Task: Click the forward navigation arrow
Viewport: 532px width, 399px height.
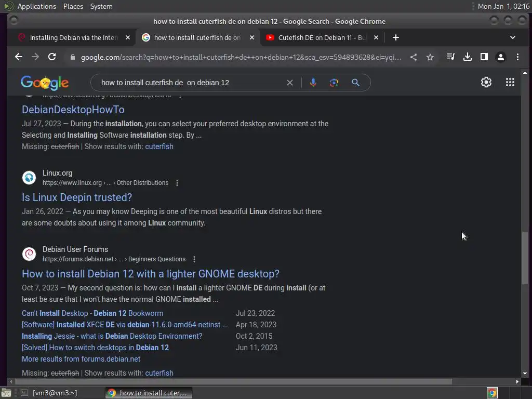Action: pyautogui.click(x=35, y=57)
